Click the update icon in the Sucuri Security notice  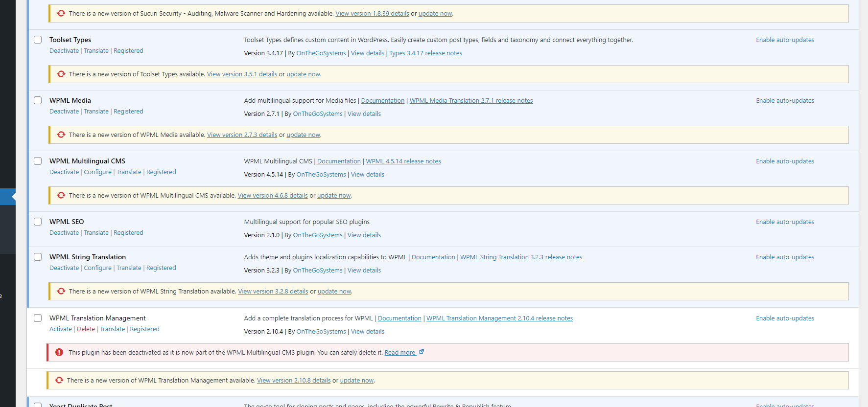(61, 13)
